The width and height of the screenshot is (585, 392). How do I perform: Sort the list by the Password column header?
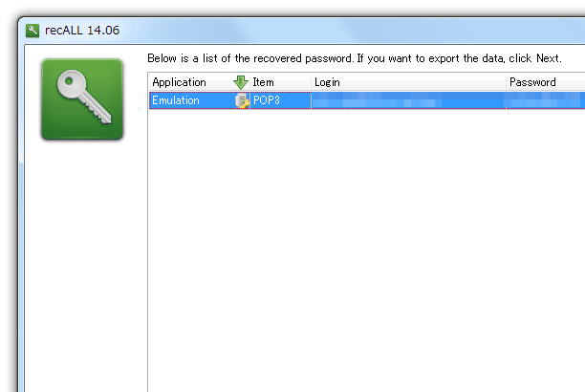click(546, 82)
